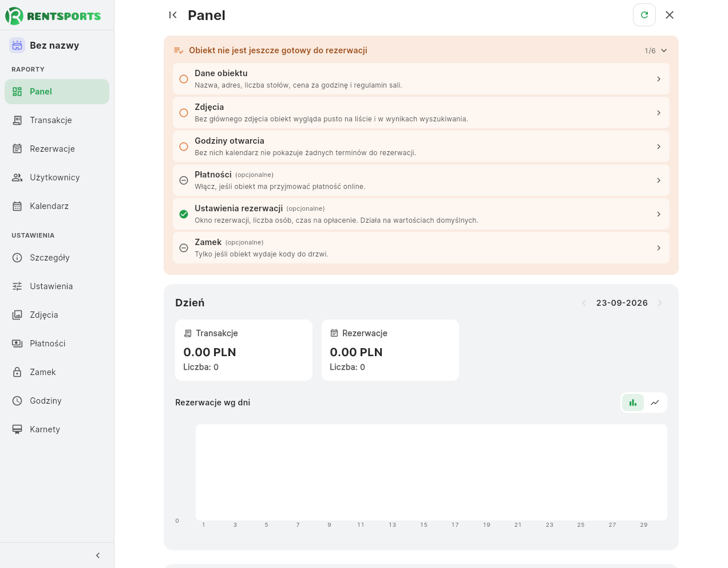Click the checklist icon in the readiness banner
This screenshot has height=568, width=728.
click(x=179, y=50)
